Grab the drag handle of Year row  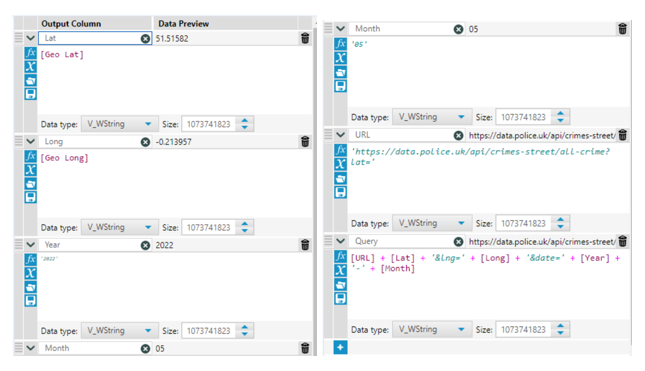(x=19, y=244)
